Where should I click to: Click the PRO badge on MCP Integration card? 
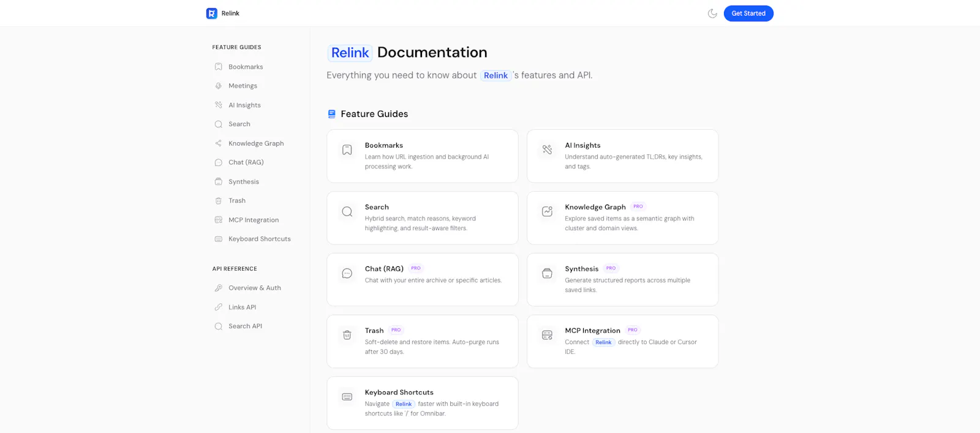[633, 330]
